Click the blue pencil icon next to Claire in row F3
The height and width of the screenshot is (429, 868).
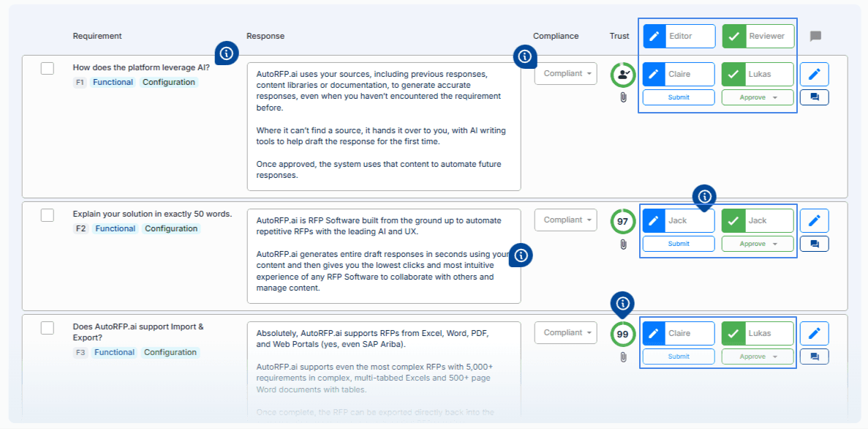pyautogui.click(x=654, y=334)
